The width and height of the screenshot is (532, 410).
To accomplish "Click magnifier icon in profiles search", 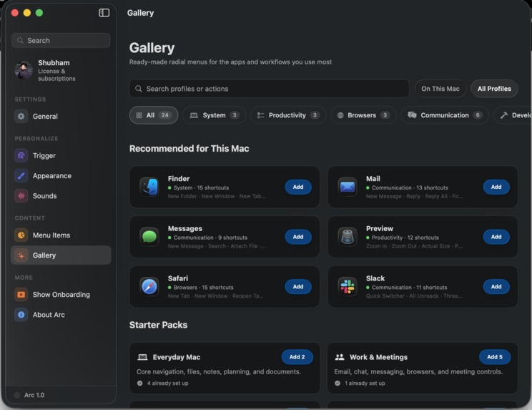I will [139, 89].
